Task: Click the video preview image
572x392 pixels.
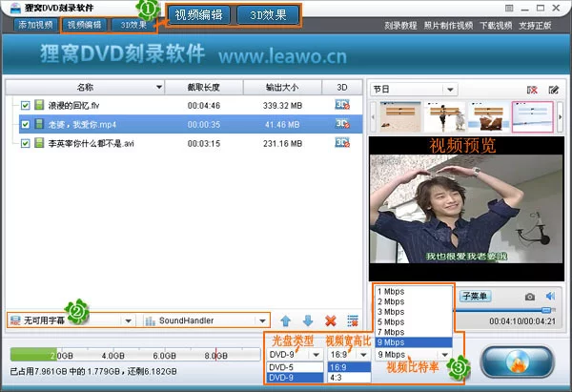Action: (x=466, y=209)
